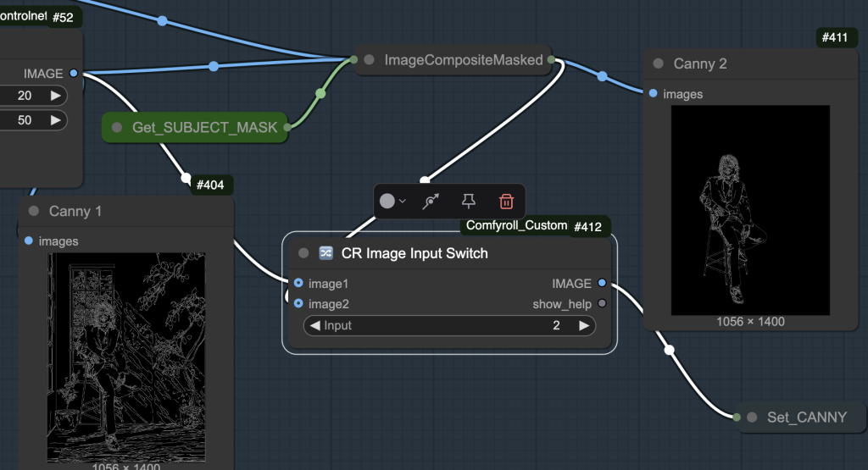Viewport: 868px width, 470px height.
Task: Collapse CR Image Input Switch node dot
Action: pyautogui.click(x=303, y=253)
